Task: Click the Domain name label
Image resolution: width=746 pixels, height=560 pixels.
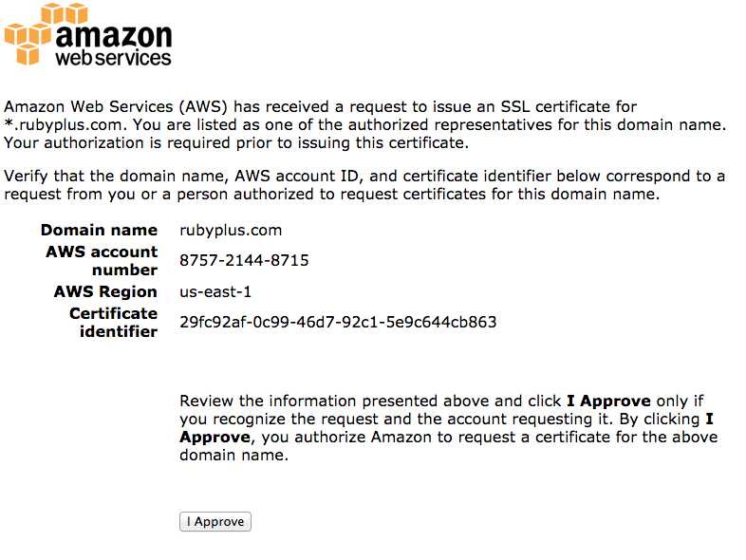Action: (99, 230)
